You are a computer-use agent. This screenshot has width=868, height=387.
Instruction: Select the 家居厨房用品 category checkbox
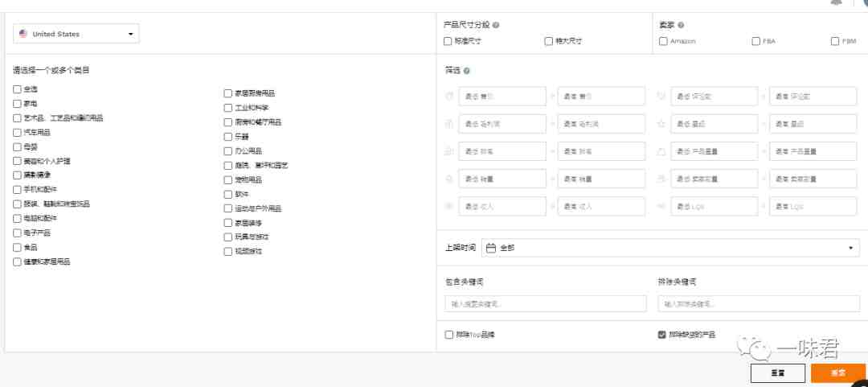coord(228,93)
